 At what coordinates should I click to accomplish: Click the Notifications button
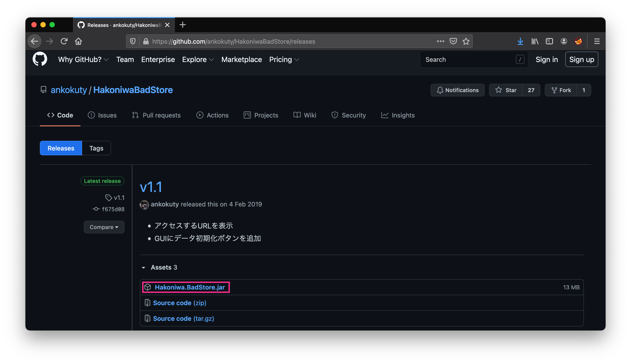tap(457, 90)
